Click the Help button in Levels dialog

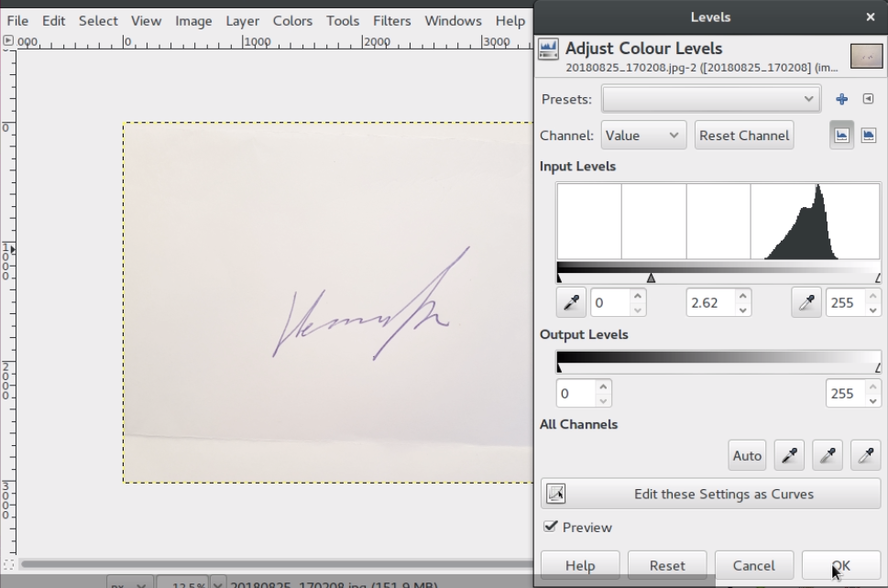point(580,565)
